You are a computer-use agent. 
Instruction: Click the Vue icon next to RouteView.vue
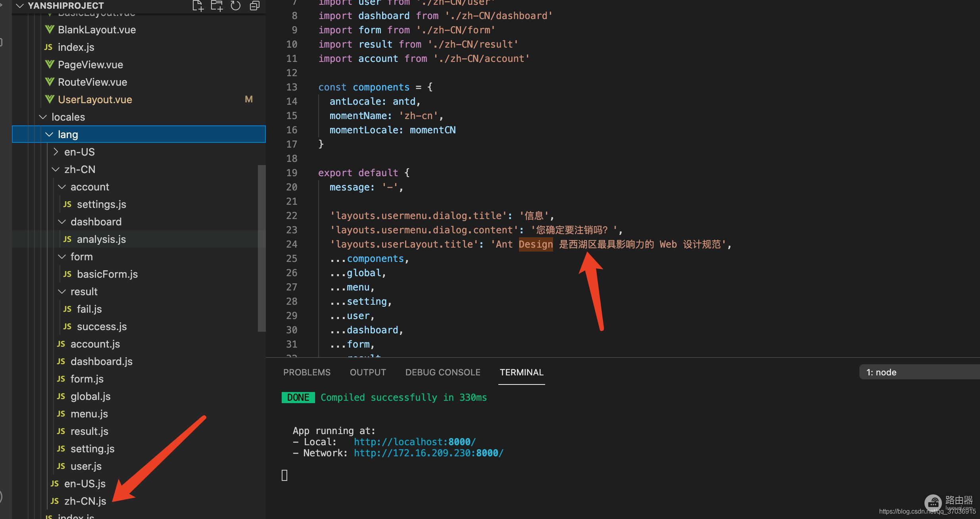[x=50, y=82]
